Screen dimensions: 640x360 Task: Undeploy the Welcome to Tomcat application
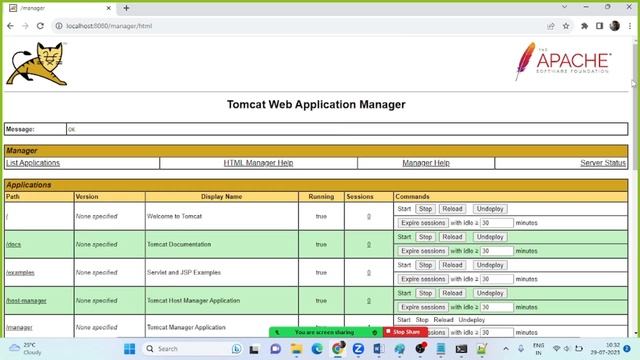(490, 209)
